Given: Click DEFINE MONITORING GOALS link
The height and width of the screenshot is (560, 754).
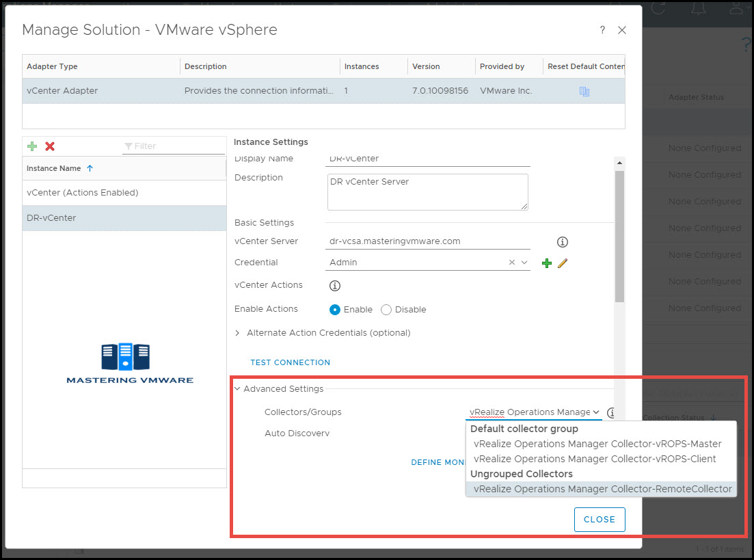Looking at the screenshot, I should coord(437,462).
